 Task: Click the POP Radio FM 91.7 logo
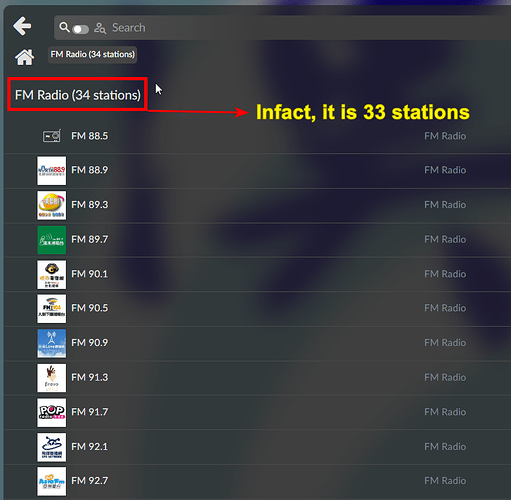pos(52,413)
